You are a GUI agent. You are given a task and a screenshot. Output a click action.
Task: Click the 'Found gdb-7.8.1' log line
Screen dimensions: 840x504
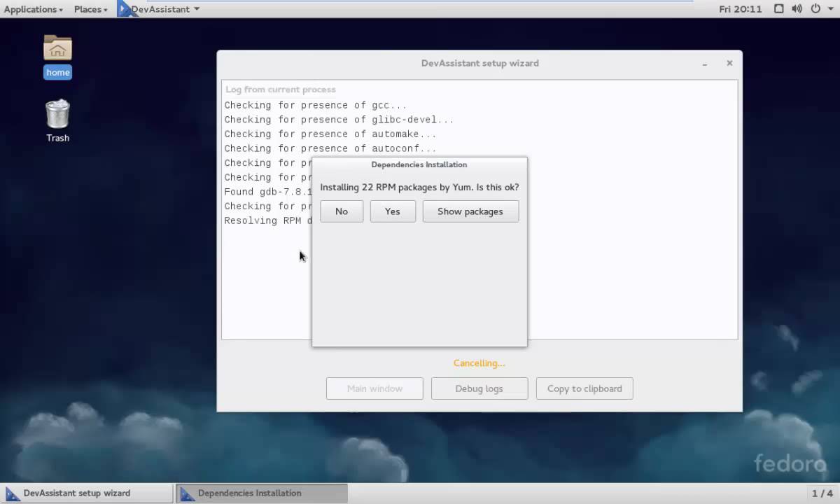268,192
